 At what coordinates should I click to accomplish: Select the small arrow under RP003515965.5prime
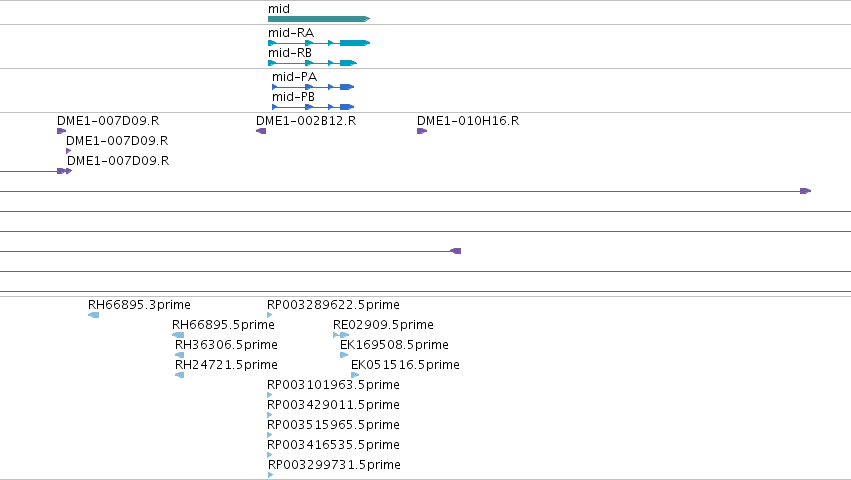[x=270, y=435]
